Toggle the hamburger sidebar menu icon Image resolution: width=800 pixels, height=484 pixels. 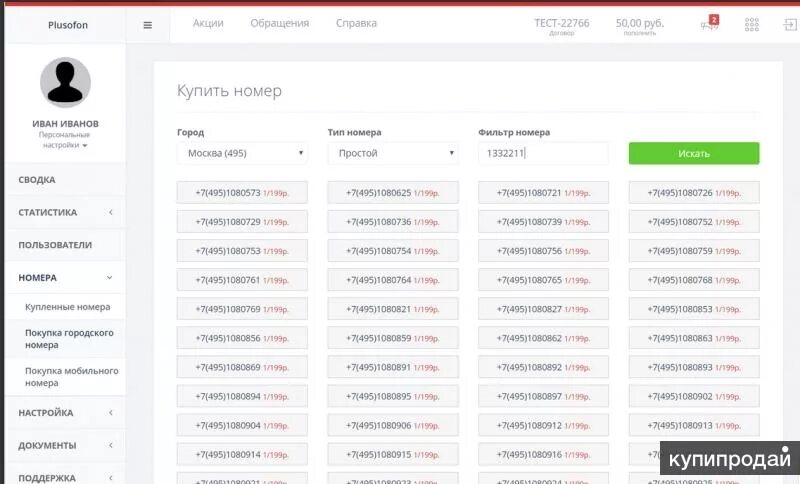click(147, 25)
